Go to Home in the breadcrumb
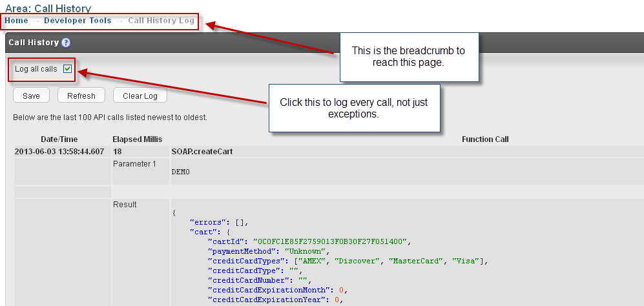This screenshot has height=306, width=644. pyautogui.click(x=16, y=21)
